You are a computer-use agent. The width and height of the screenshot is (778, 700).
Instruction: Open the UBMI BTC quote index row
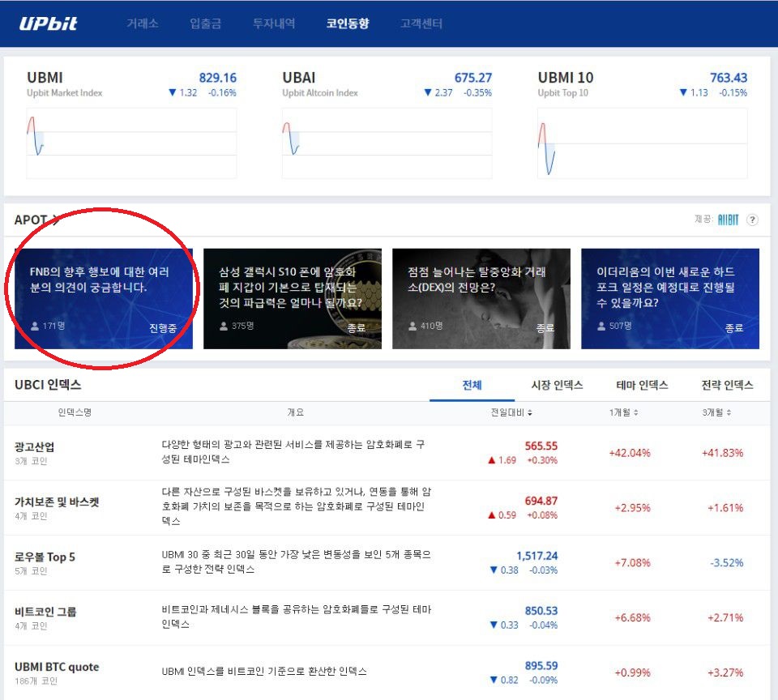(387, 672)
